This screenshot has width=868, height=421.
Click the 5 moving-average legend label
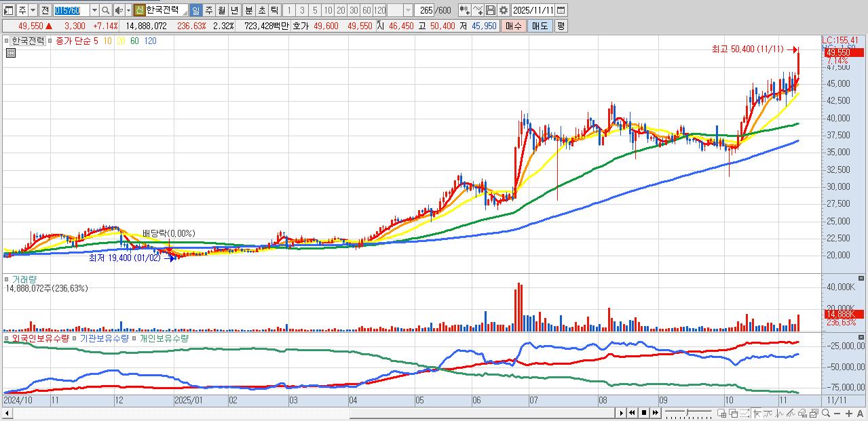pyautogui.click(x=96, y=41)
